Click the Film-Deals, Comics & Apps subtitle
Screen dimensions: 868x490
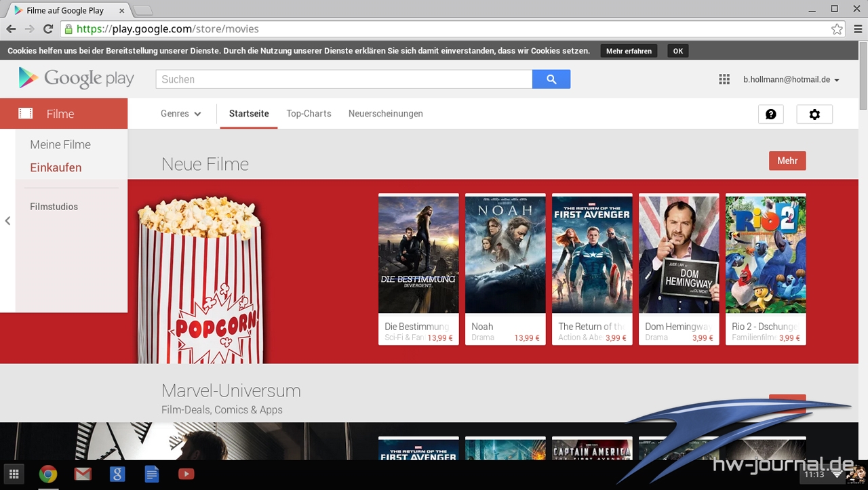[x=222, y=409]
